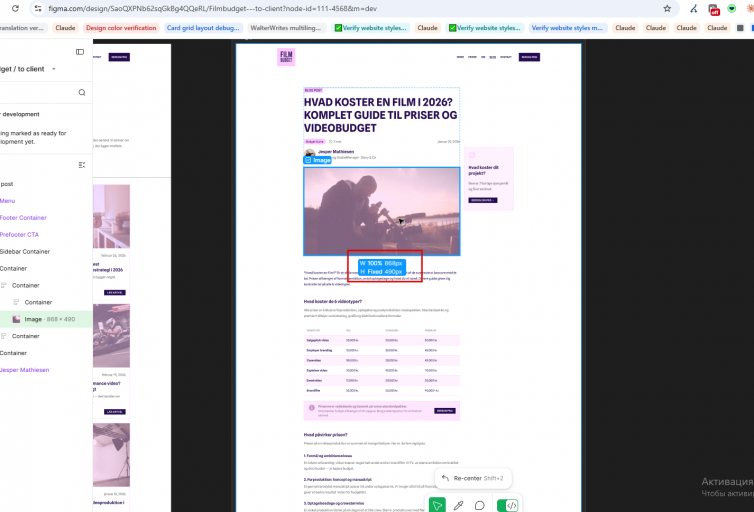Reload the page with the browser refresh icon

pos(15,8)
